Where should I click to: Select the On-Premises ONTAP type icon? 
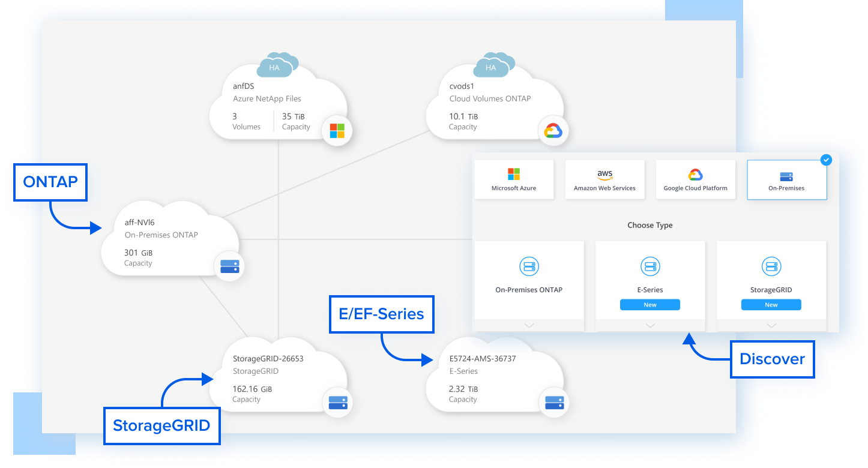[529, 266]
